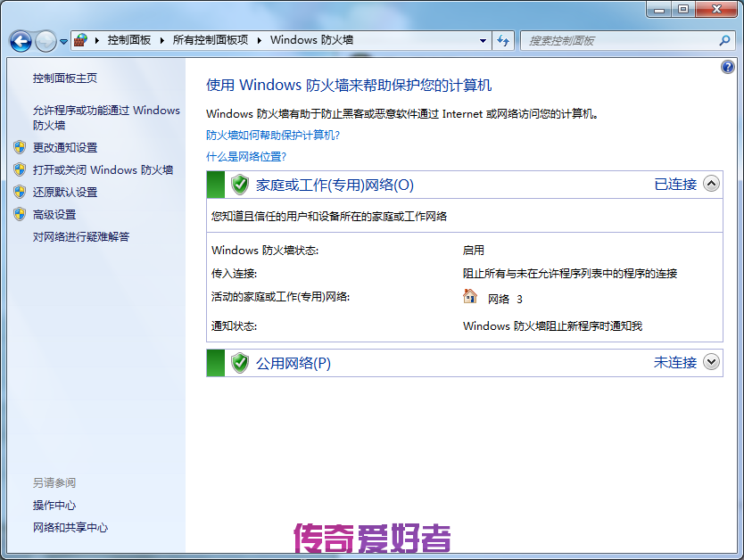
Task: Click the house icon beside 网络 3
Action: point(470,296)
